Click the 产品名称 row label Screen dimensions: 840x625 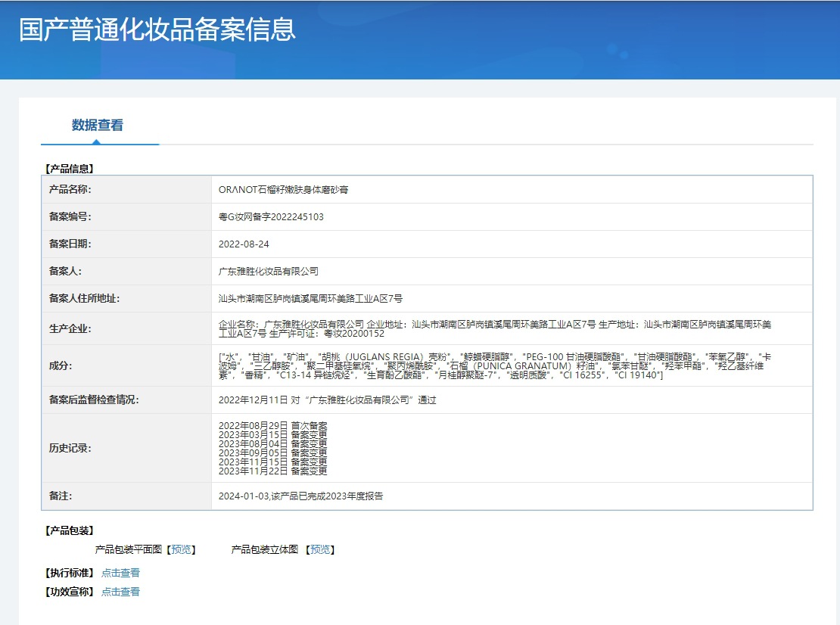[x=70, y=190]
